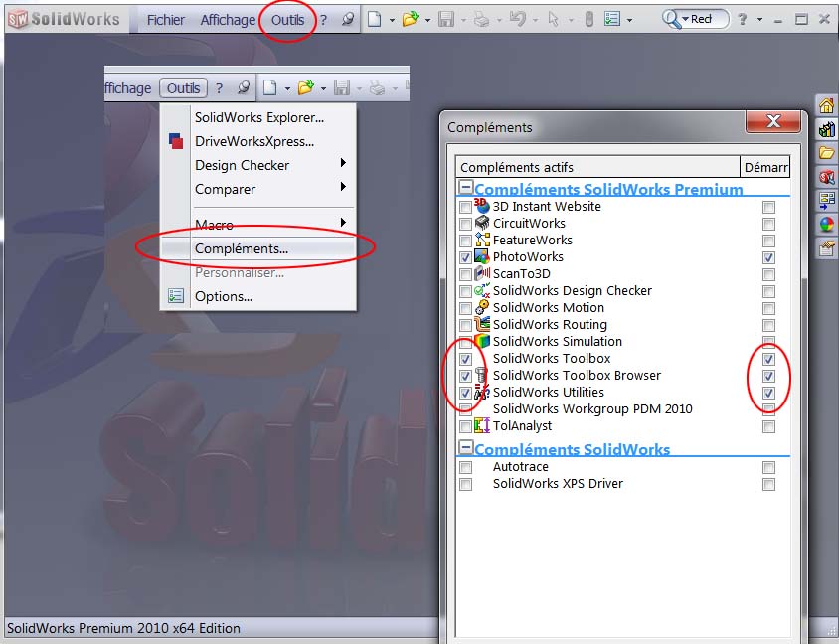Open the Fichier menu
The height and width of the screenshot is (644, 839).
(x=165, y=20)
